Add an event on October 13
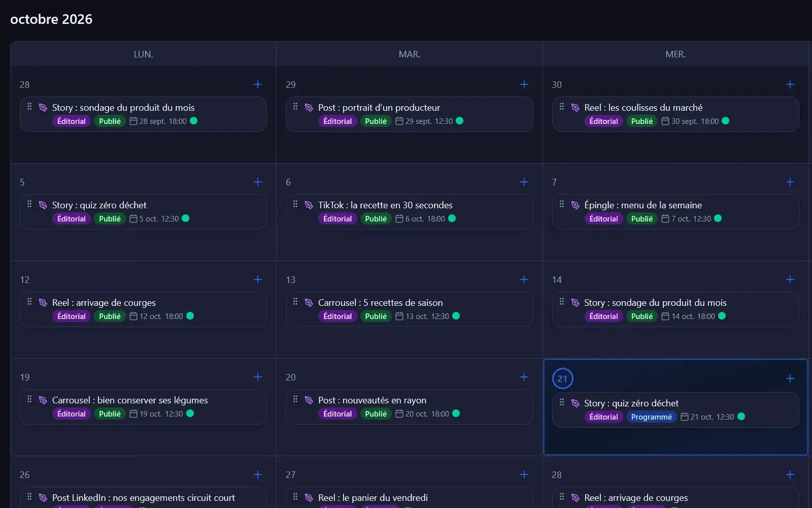This screenshot has width=812, height=508. tap(524, 279)
